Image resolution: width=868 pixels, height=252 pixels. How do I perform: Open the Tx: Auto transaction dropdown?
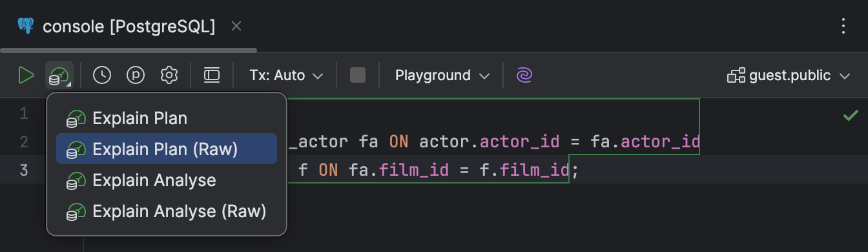[x=286, y=75]
